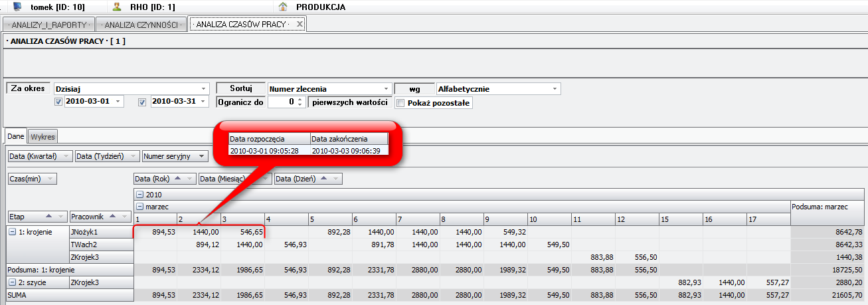Click the Data (Rok) column field header
The height and width of the screenshot is (305, 868).
point(165,179)
